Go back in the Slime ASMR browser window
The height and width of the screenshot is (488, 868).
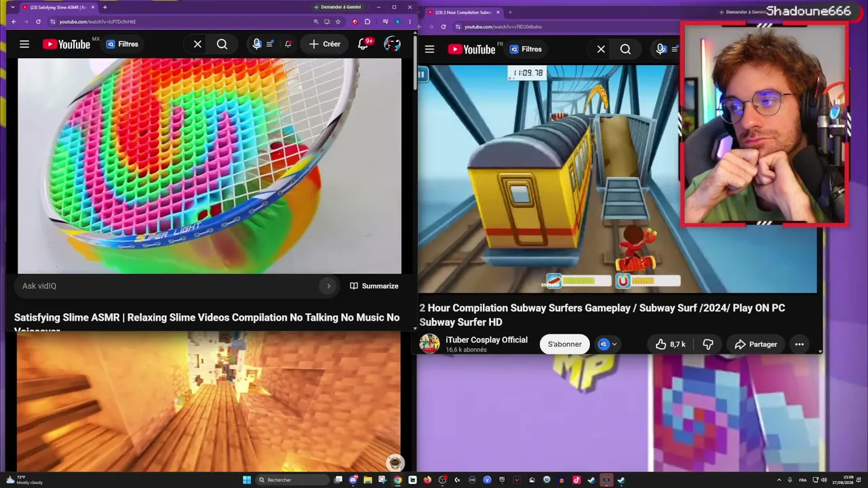point(13,22)
